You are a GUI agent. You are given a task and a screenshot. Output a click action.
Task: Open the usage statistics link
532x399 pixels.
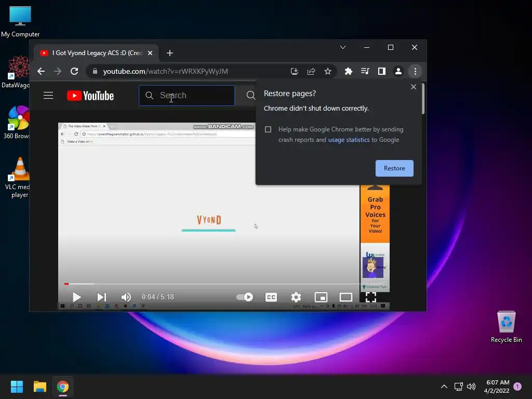coord(349,140)
